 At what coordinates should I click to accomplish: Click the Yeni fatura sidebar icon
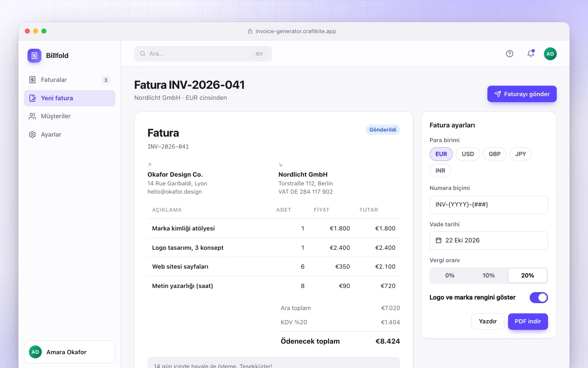pos(32,98)
